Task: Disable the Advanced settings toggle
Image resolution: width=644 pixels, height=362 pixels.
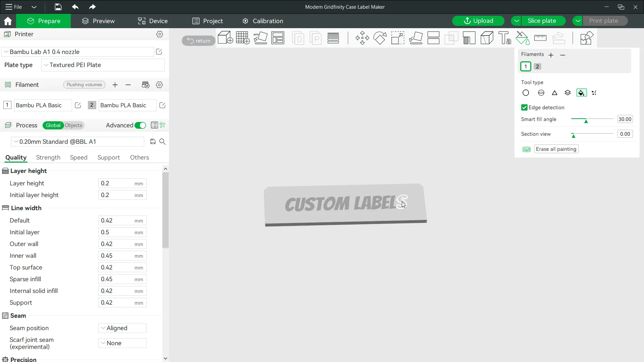Action: click(140, 125)
